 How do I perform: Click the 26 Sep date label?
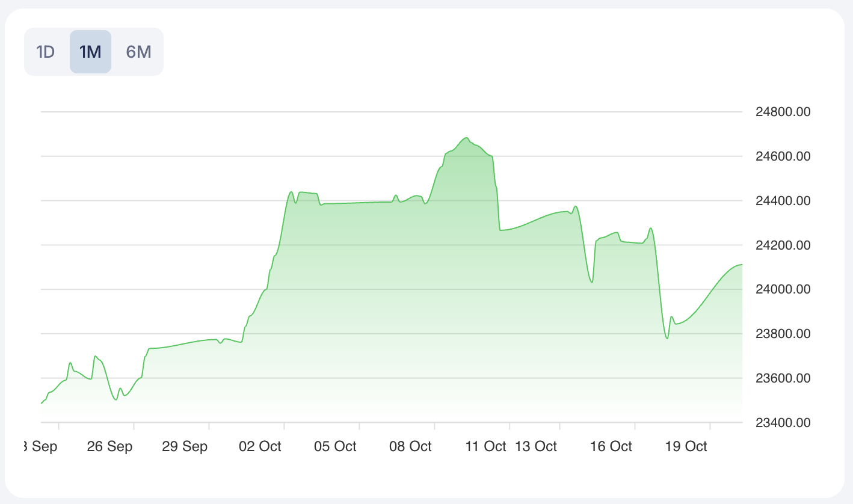point(109,447)
